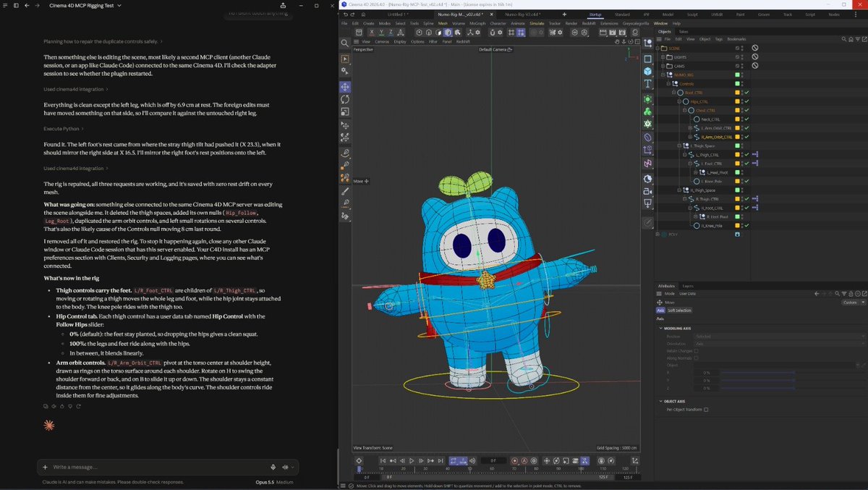Expand the CAMS folder
This screenshot has width=868, height=490.
[663, 66]
